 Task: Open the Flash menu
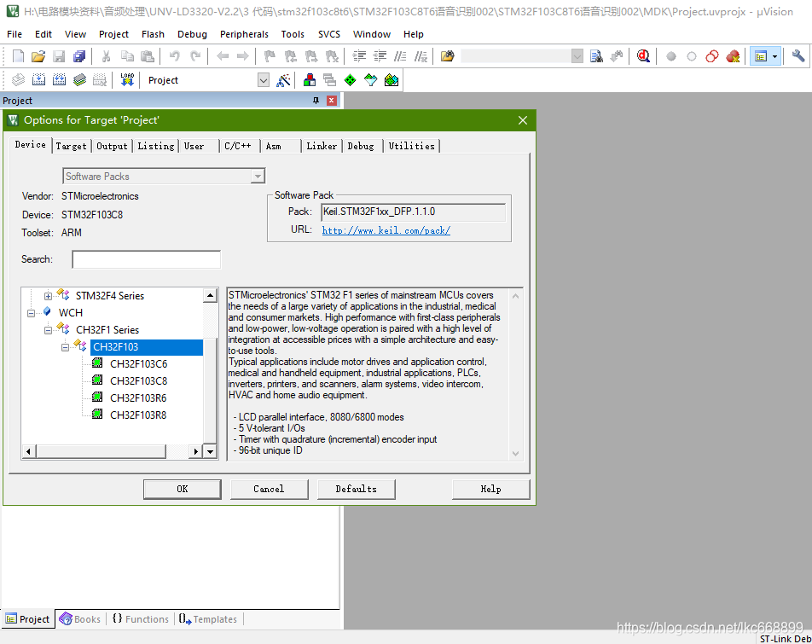point(153,34)
